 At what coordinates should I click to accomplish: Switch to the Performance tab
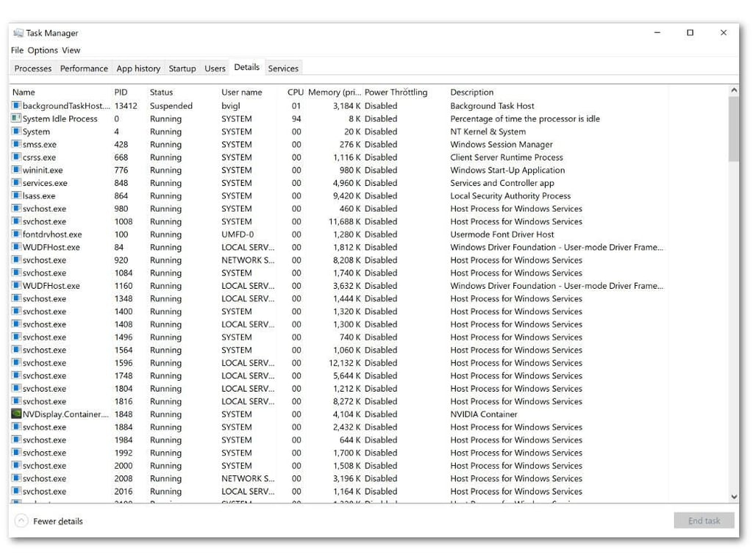pyautogui.click(x=84, y=68)
